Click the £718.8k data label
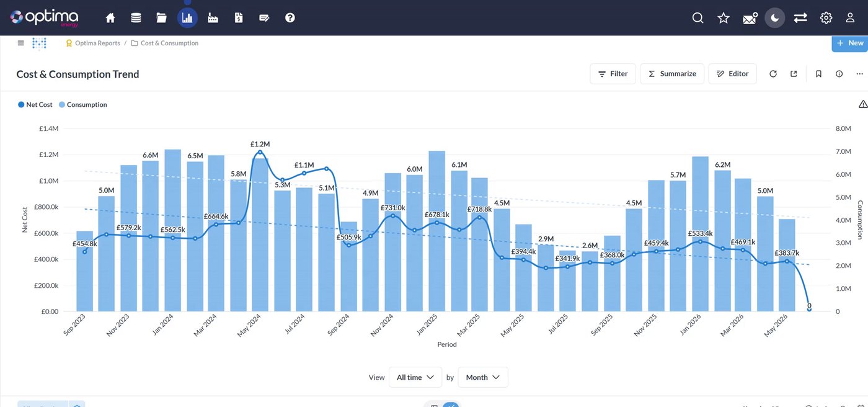The height and width of the screenshot is (407, 868). (479, 209)
